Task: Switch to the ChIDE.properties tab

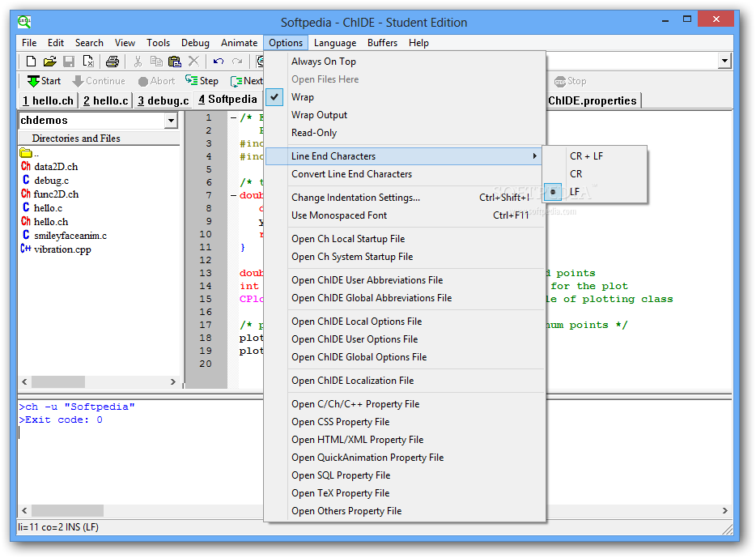Action: coord(592,100)
